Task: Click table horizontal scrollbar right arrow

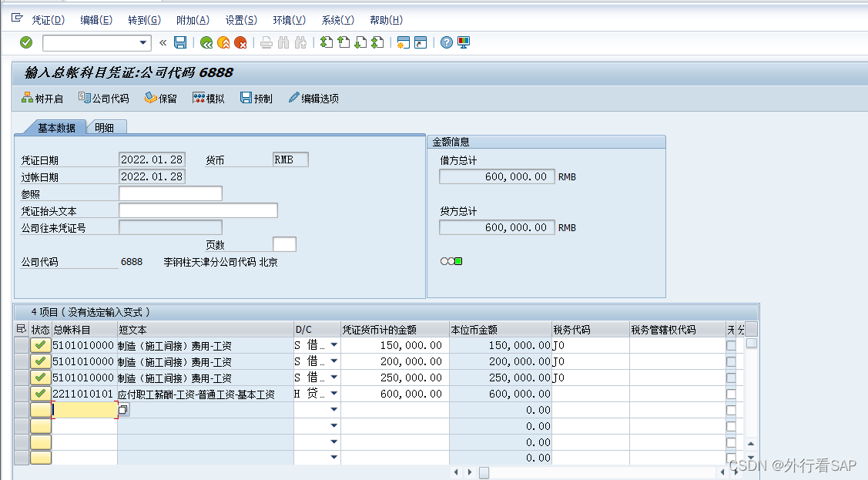Action: (x=470, y=472)
